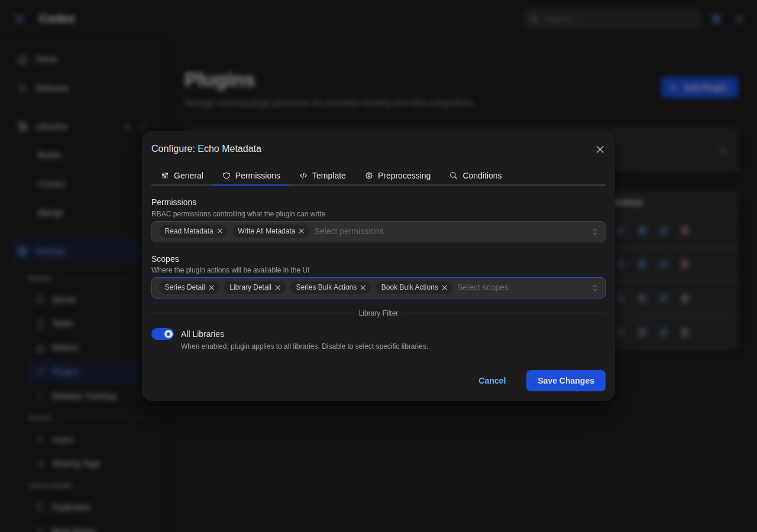
Task: Click the Read Metadata chip label
Action: tap(189, 231)
